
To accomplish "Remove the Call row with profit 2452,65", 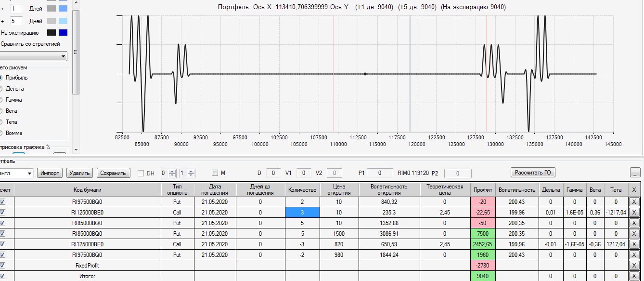I will pos(634,244).
